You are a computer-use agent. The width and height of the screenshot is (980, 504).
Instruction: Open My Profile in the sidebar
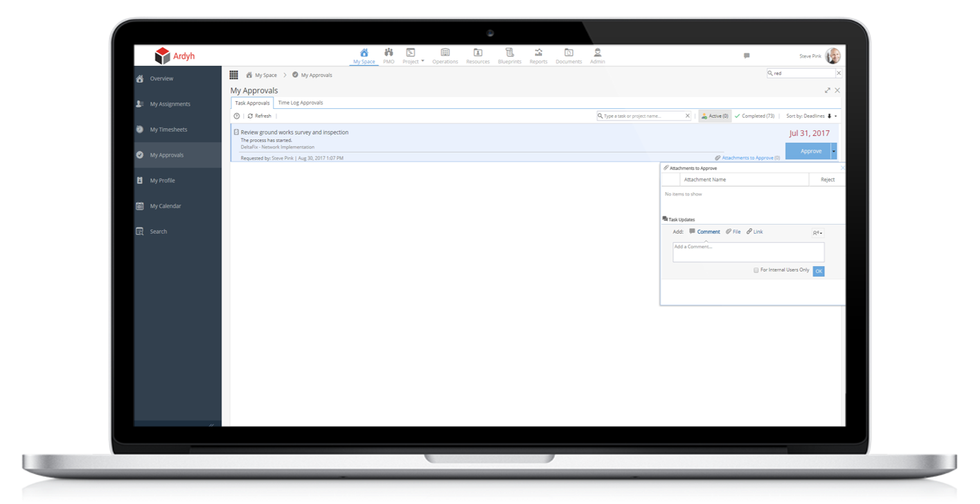point(177,181)
